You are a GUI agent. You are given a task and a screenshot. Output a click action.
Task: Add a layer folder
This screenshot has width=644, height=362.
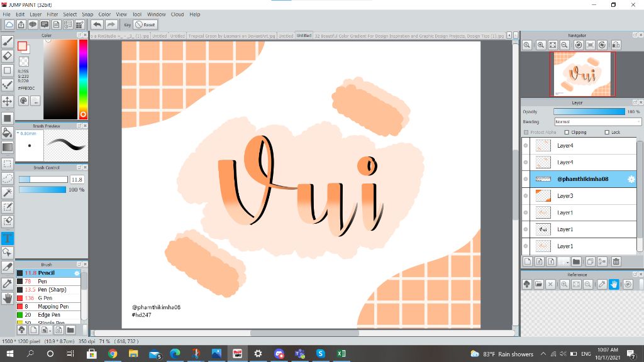click(x=576, y=261)
